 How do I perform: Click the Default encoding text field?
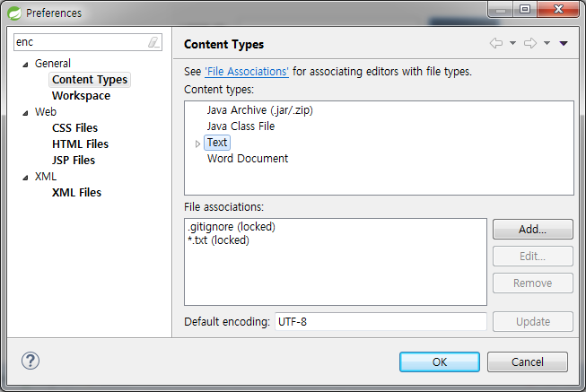click(380, 322)
